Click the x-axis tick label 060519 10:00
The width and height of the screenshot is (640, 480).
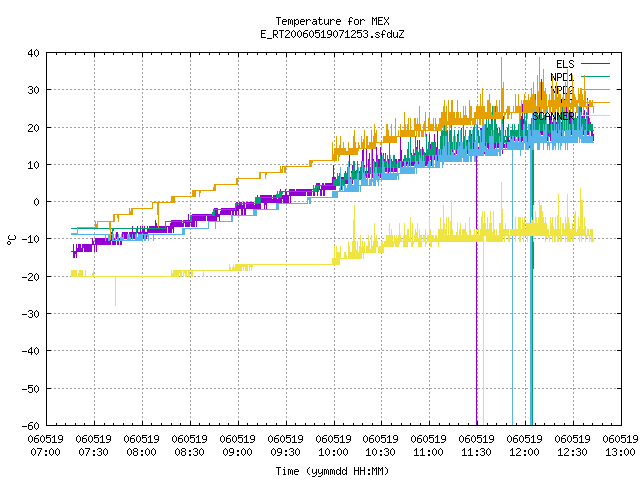coord(333,445)
